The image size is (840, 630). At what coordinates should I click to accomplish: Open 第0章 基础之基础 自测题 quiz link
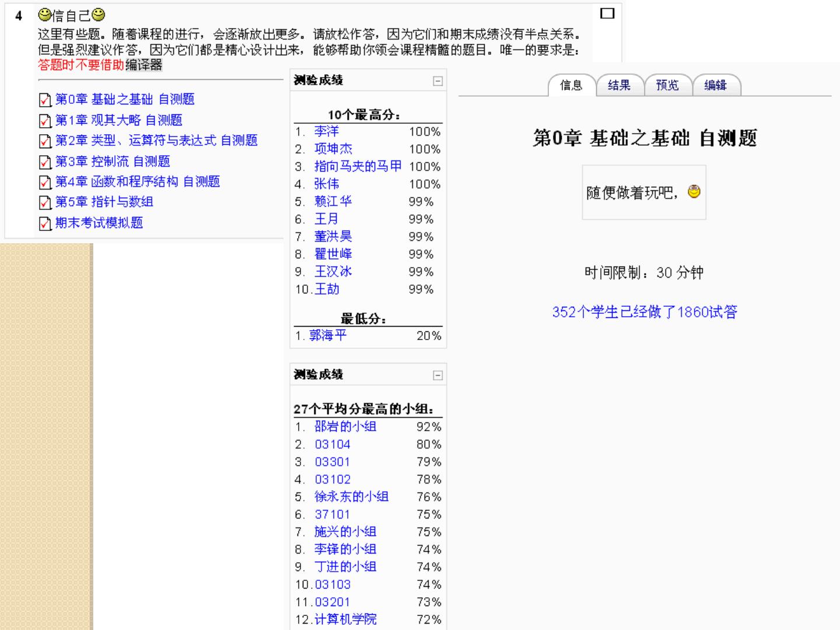pos(125,100)
